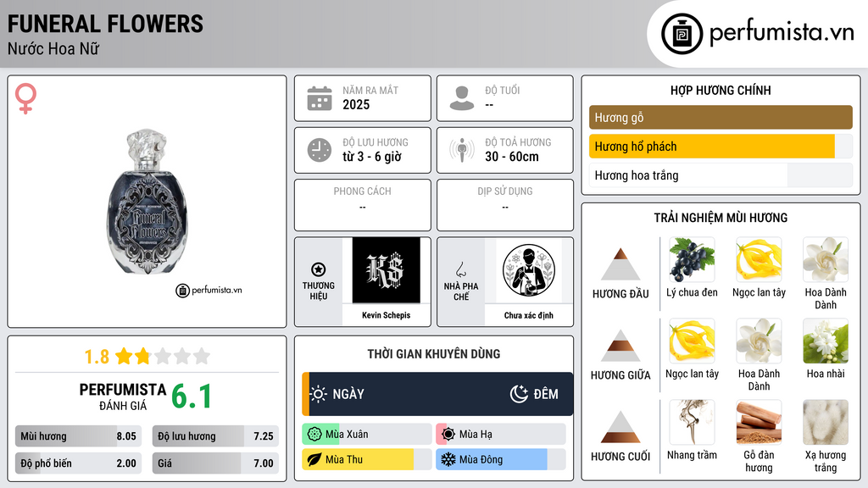868x488 pixels.
Task: Click the snowflake icon Mùa Đông
Action: tap(448, 459)
